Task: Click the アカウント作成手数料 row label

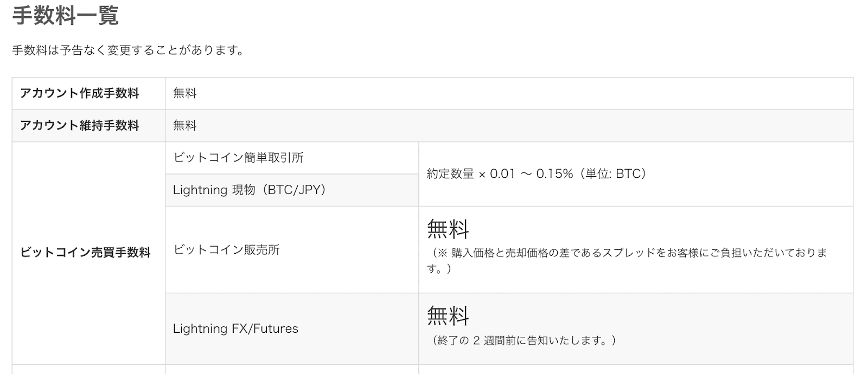Action: pyautogui.click(x=80, y=93)
